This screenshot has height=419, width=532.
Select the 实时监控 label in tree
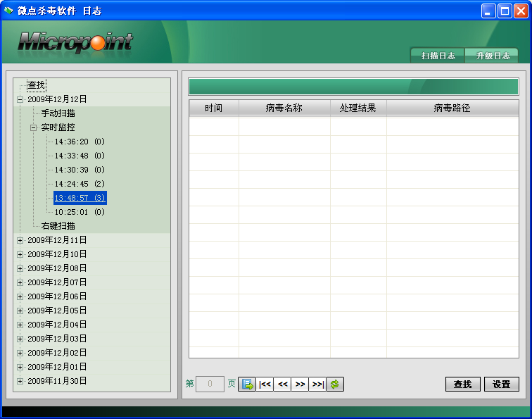coord(58,127)
